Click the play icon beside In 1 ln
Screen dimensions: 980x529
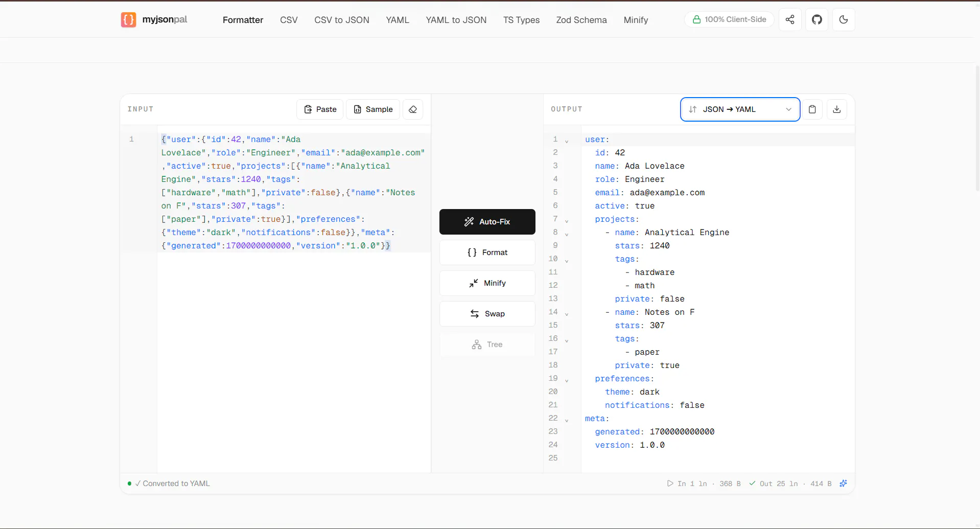pyautogui.click(x=670, y=484)
